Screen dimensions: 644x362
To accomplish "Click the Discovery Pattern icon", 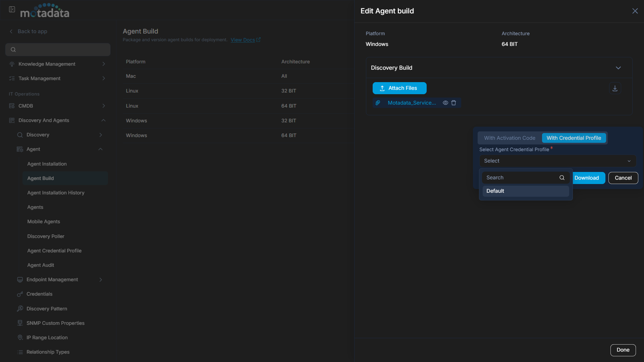I will click(x=20, y=309).
